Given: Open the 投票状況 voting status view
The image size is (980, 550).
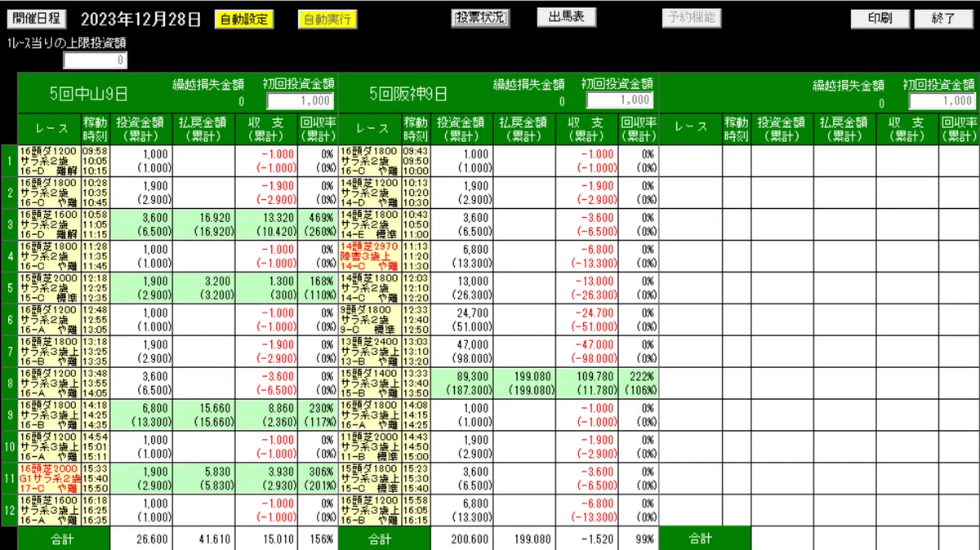Looking at the screenshot, I should (x=481, y=18).
